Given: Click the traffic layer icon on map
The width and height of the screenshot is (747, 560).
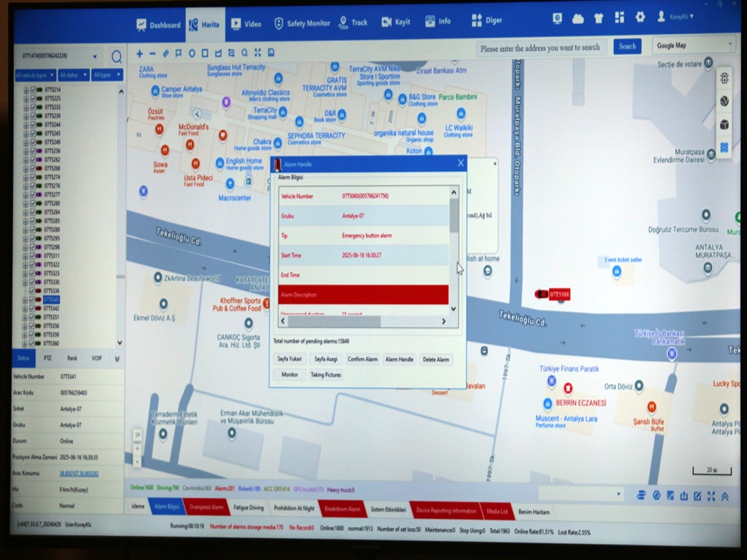Looking at the screenshot, I should tap(724, 78).
